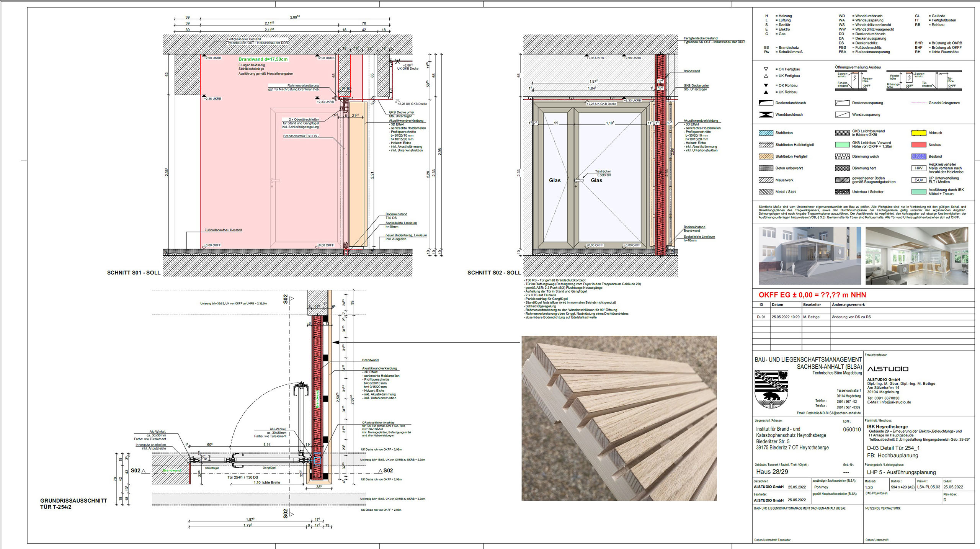
Task: Click the AI.STUDIO logo
Action: [x=887, y=369]
